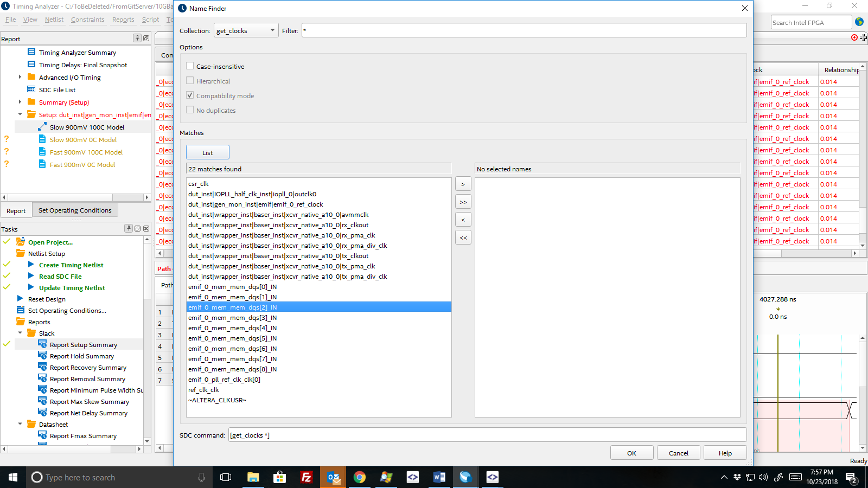The width and height of the screenshot is (868, 488).
Task: Close the Tasks panel
Action: coord(146,229)
